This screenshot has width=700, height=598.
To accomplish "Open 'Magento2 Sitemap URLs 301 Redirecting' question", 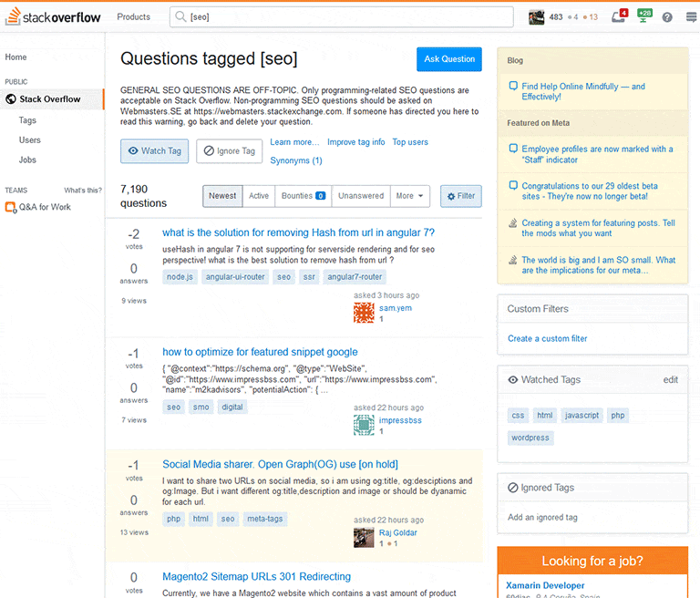I will [256, 576].
